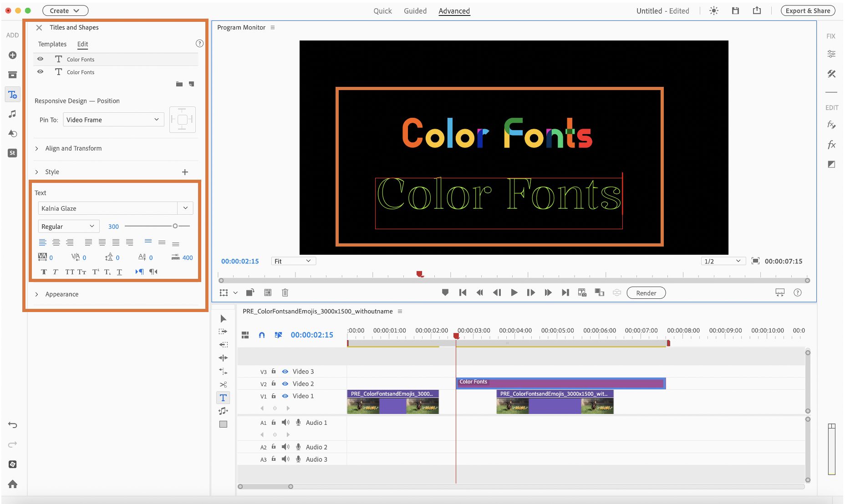This screenshot has width=845, height=504.
Task: Mute the Audio 1 track
Action: [285, 423]
